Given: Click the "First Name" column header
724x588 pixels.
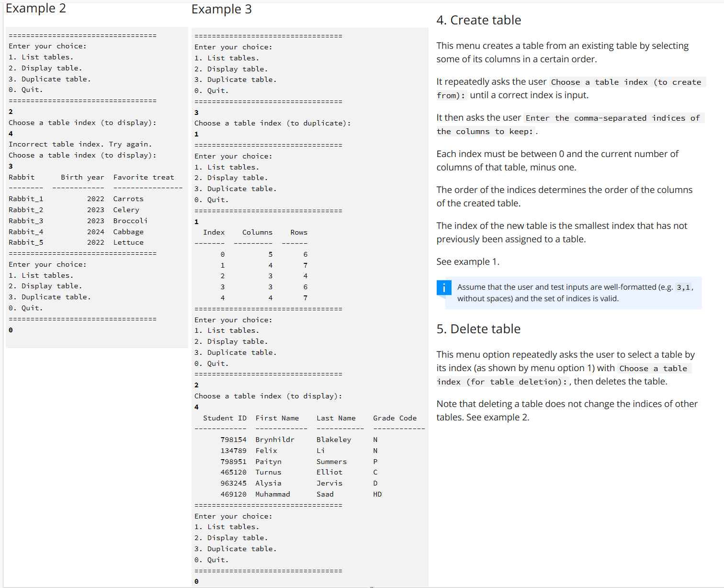Looking at the screenshot, I should (277, 418).
